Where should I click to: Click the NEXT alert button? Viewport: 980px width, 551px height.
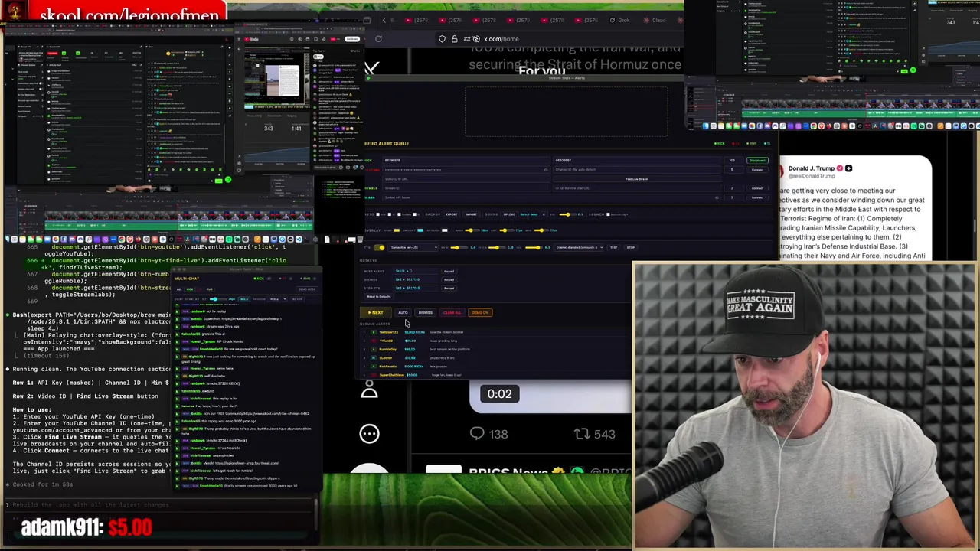click(x=376, y=312)
